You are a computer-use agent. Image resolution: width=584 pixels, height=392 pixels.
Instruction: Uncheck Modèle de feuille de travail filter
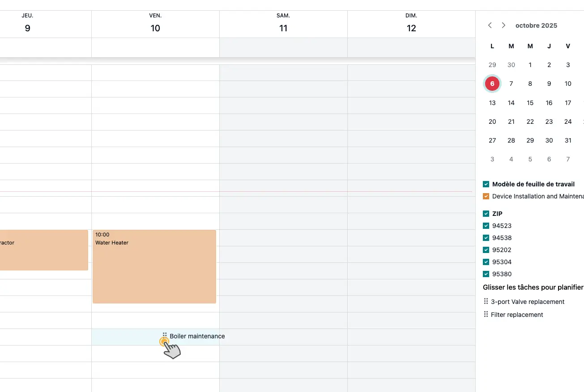point(486,184)
